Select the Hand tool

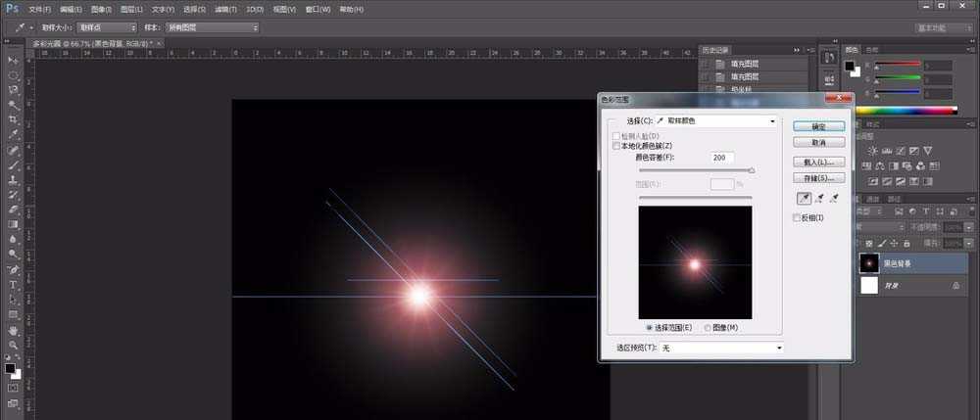click(13, 330)
